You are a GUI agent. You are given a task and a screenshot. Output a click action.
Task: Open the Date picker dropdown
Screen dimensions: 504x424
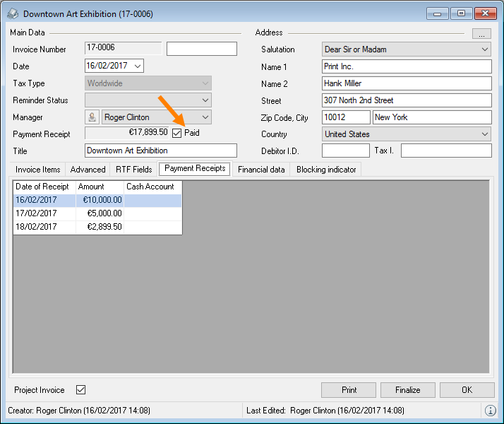(x=137, y=66)
